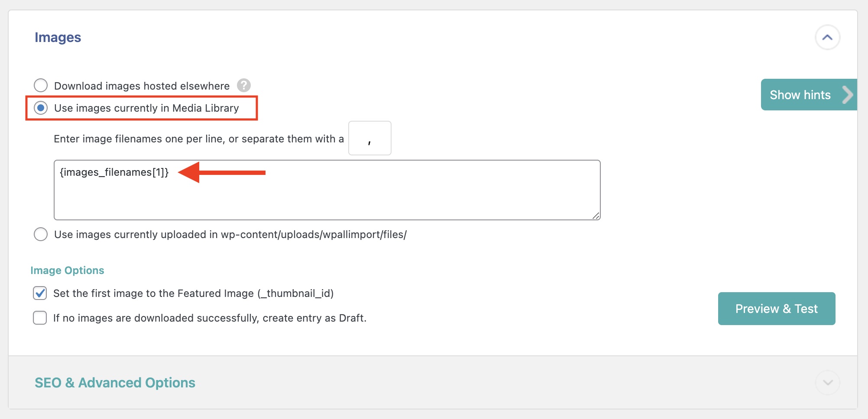Image resolution: width=868 pixels, height=419 pixels.
Task: Collapse the Images section chevron
Action: pos(827,38)
